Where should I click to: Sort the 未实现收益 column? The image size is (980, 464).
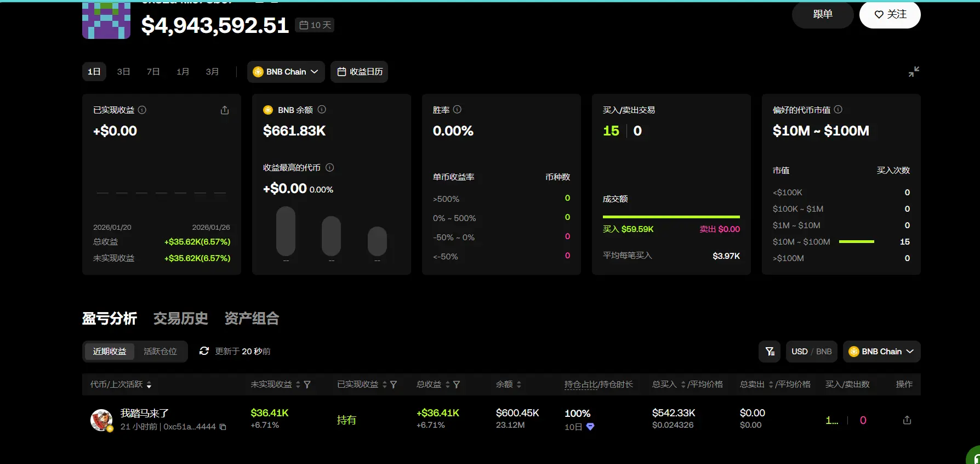pyautogui.click(x=298, y=385)
